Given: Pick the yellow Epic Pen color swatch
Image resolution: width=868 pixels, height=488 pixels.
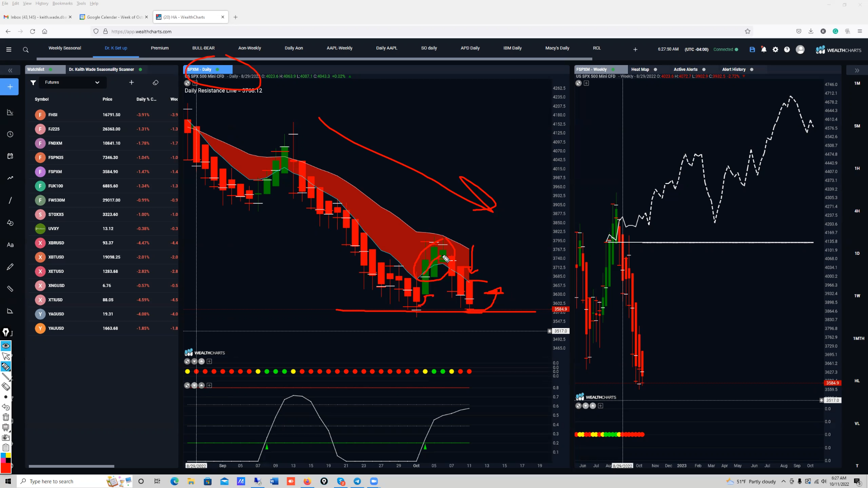Looking at the screenshot, I should pos(8,455).
